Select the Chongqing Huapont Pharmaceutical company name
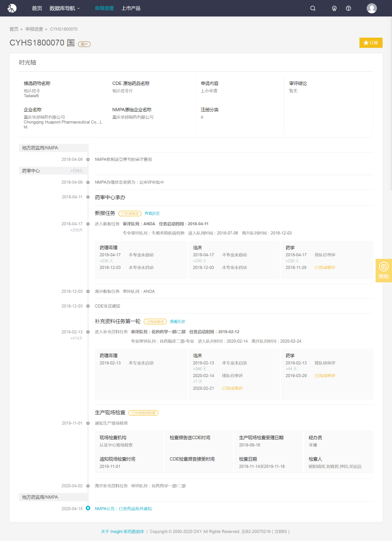The image size is (392, 541). coord(63,124)
